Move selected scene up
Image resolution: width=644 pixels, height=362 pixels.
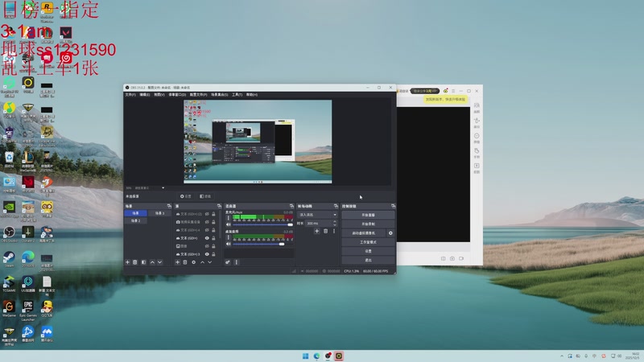[152, 262]
